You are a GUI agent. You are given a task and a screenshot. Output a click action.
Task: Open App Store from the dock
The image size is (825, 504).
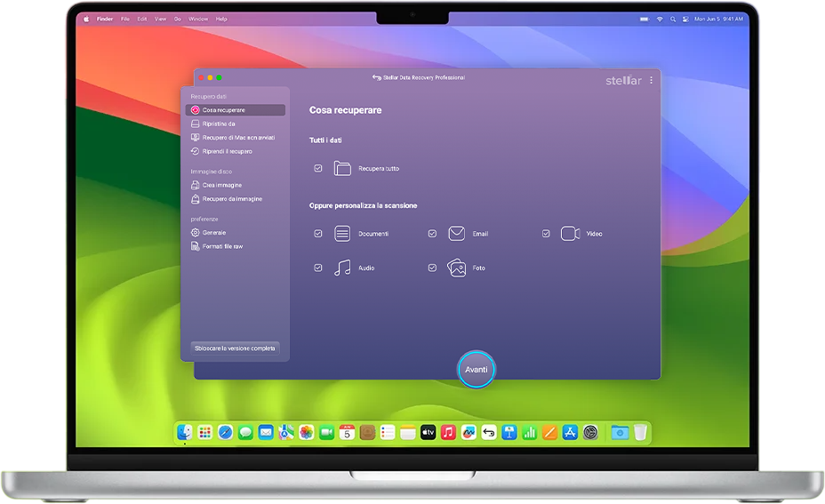570,433
